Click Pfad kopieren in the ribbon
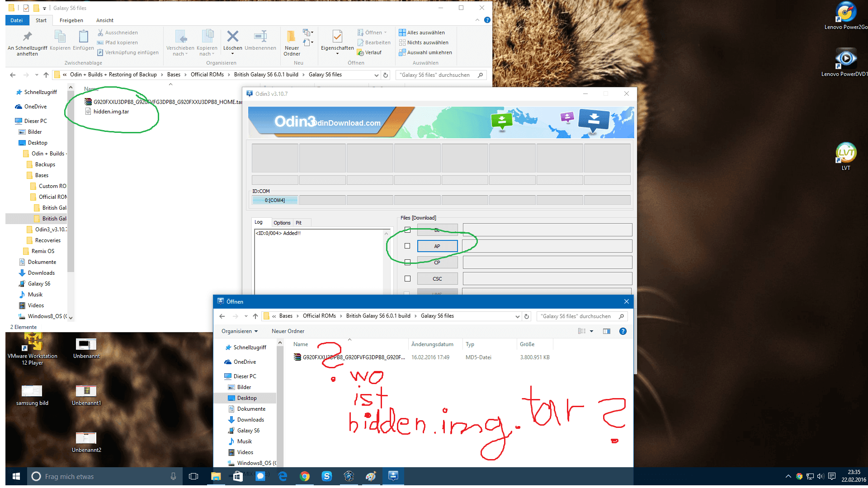The width and height of the screenshot is (868, 488). [x=118, y=42]
